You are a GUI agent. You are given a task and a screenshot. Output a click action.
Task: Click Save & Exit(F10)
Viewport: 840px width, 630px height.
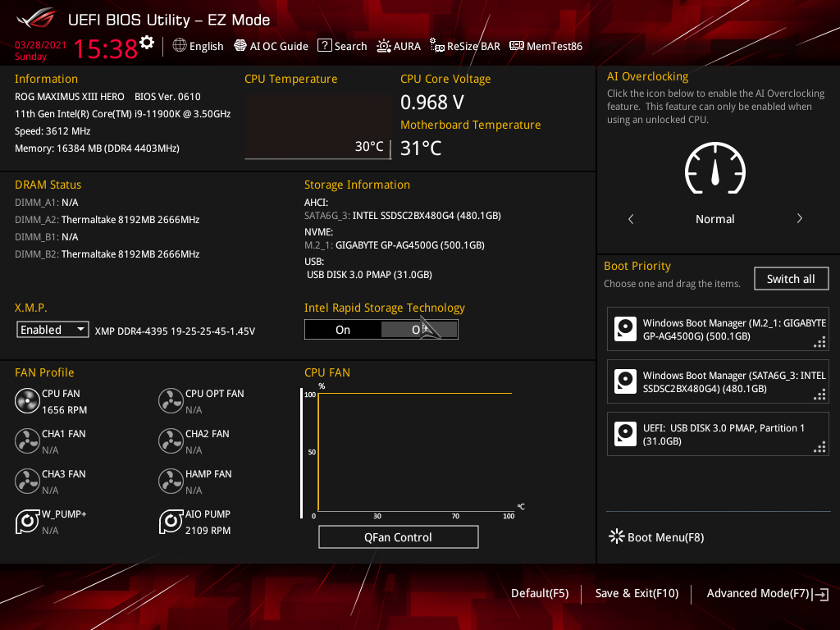point(637,594)
